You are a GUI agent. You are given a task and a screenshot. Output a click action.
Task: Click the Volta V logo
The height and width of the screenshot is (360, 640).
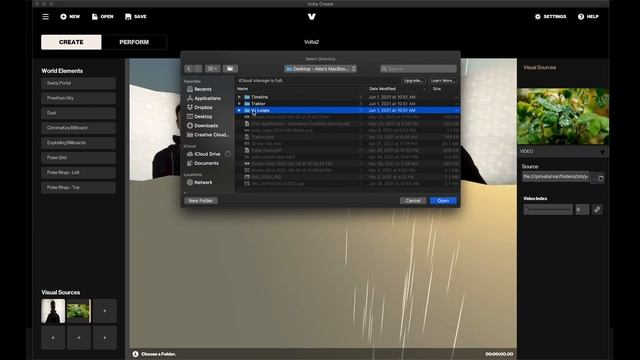312,17
